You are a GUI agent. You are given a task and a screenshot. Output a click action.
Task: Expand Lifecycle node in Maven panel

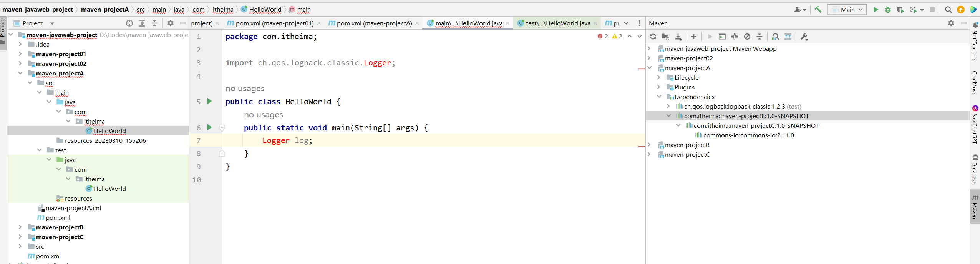point(659,77)
